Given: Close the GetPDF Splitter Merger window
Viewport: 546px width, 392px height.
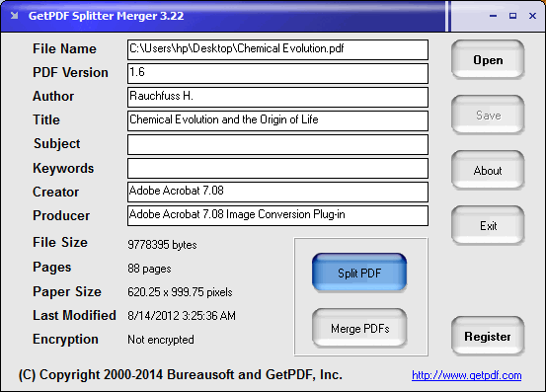Looking at the screenshot, I should (532, 16).
